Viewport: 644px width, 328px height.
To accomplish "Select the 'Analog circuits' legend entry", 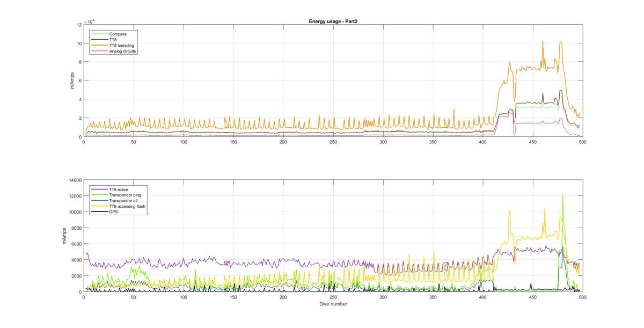I will pos(113,52).
